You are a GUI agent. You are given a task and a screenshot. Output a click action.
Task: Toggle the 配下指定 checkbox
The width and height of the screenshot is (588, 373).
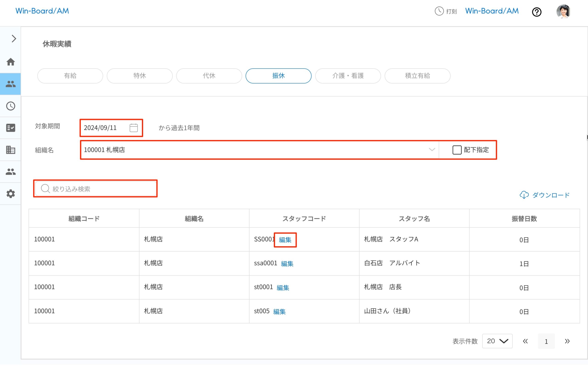coord(457,150)
